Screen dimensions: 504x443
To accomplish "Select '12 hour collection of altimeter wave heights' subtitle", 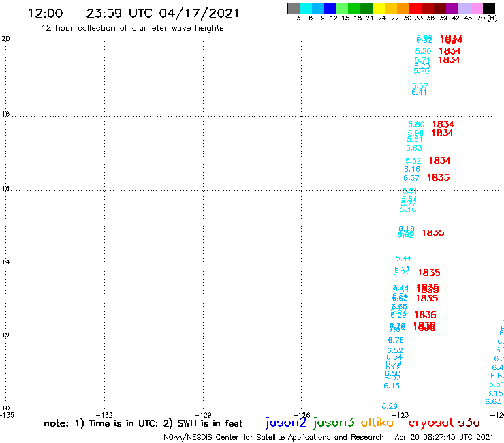I will [x=132, y=28].
